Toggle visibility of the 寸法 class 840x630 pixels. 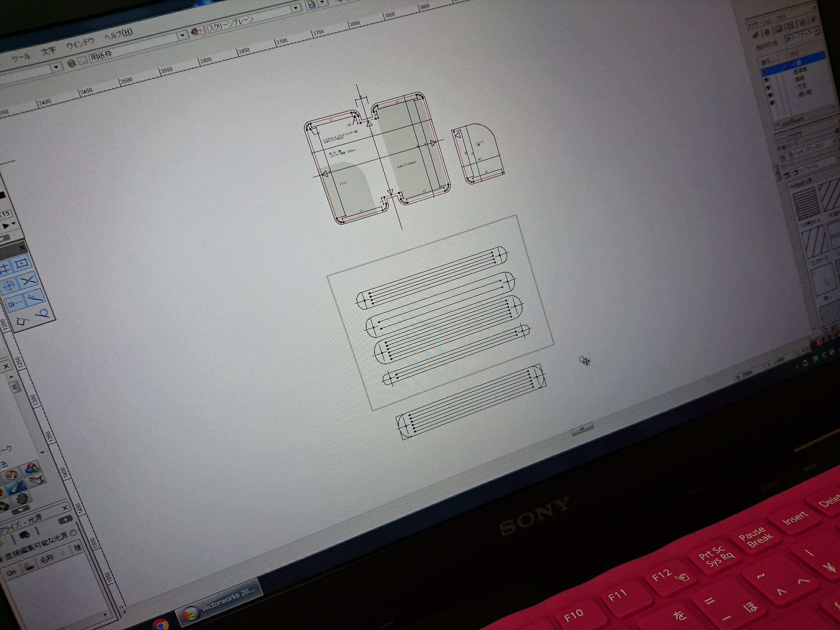(x=771, y=94)
